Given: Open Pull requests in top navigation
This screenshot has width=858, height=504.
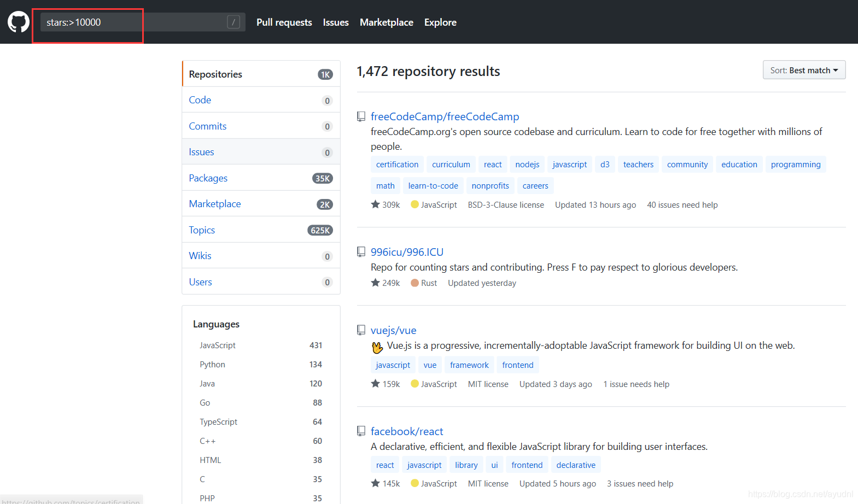Looking at the screenshot, I should [284, 22].
